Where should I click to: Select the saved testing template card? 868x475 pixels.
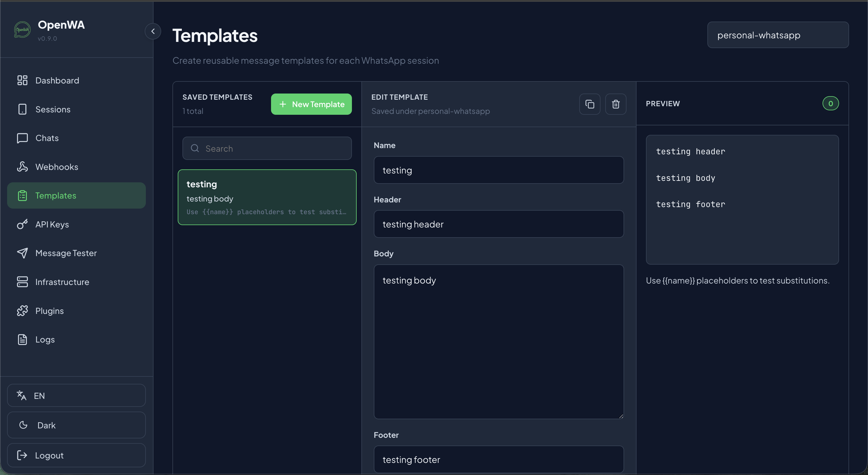[x=267, y=197]
